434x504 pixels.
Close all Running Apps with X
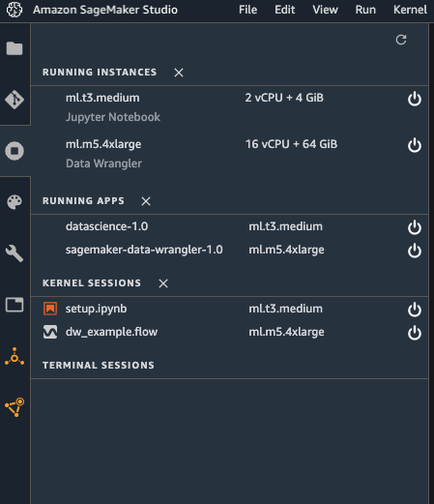pyautogui.click(x=146, y=201)
